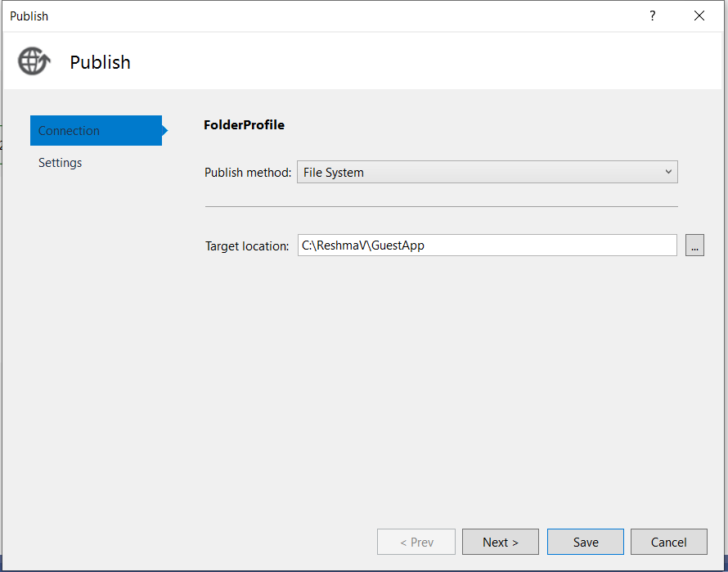Cancel the Publish dialog
Screen dimensions: 728x572
pyautogui.click(x=669, y=541)
